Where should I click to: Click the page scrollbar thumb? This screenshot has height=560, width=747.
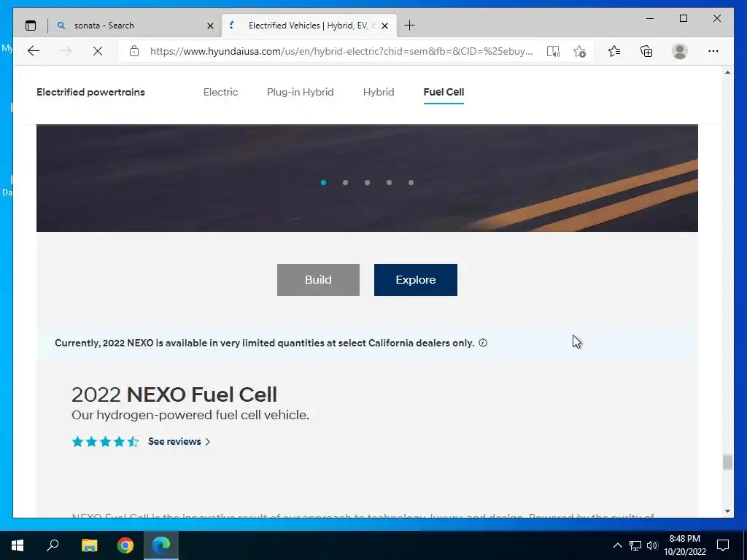[x=727, y=462]
